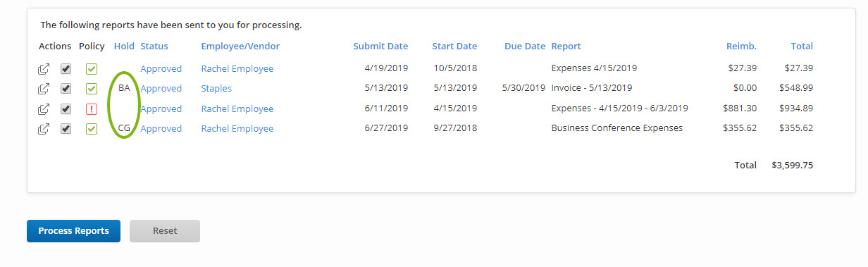Sort by the Employee/Vendor column header
868x267 pixels.
click(x=240, y=46)
